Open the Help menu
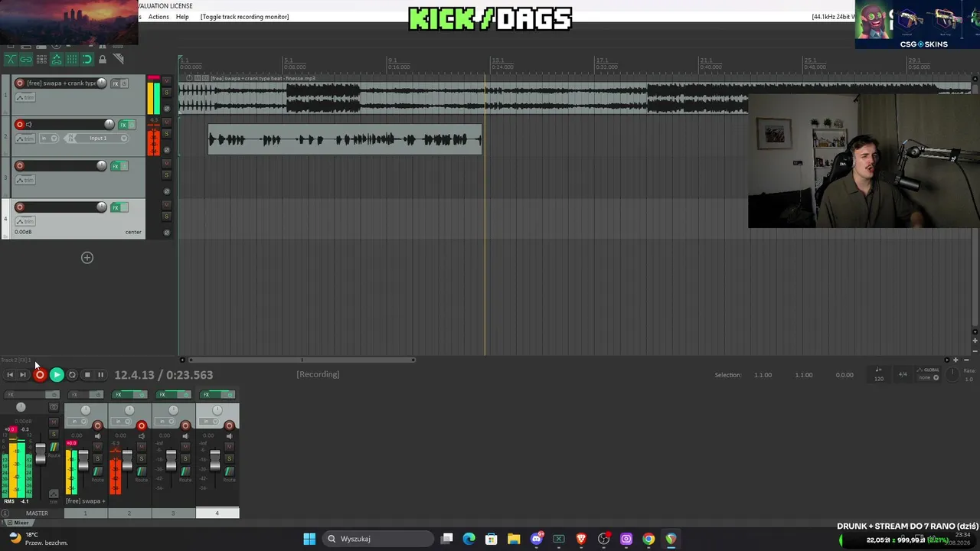This screenshot has width=980, height=551. pyautogui.click(x=182, y=17)
